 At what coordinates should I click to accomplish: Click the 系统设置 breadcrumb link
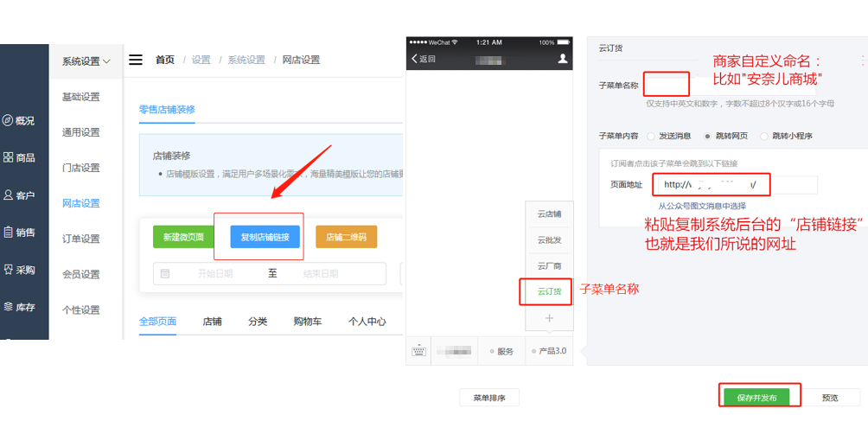click(246, 60)
